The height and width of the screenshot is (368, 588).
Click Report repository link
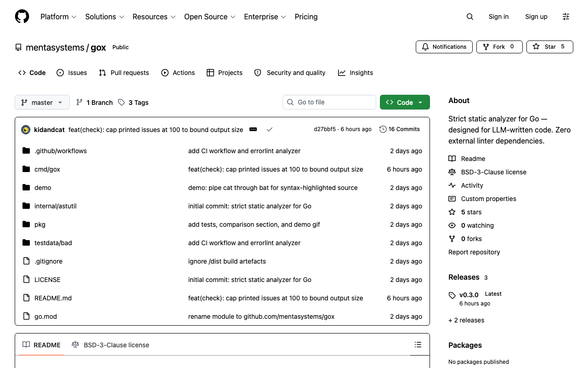click(474, 252)
